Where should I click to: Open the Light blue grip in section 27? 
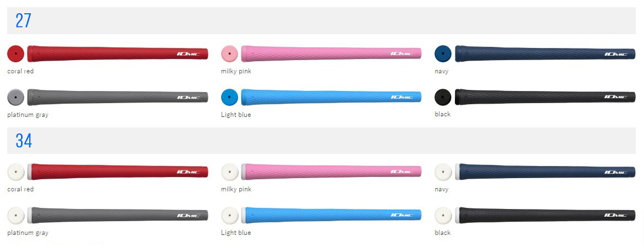point(331,97)
